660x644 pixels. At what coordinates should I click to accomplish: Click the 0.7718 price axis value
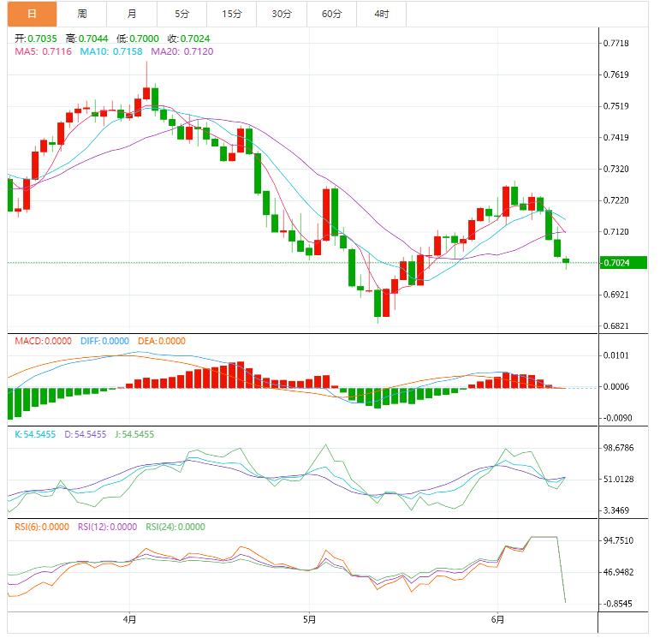(615, 44)
